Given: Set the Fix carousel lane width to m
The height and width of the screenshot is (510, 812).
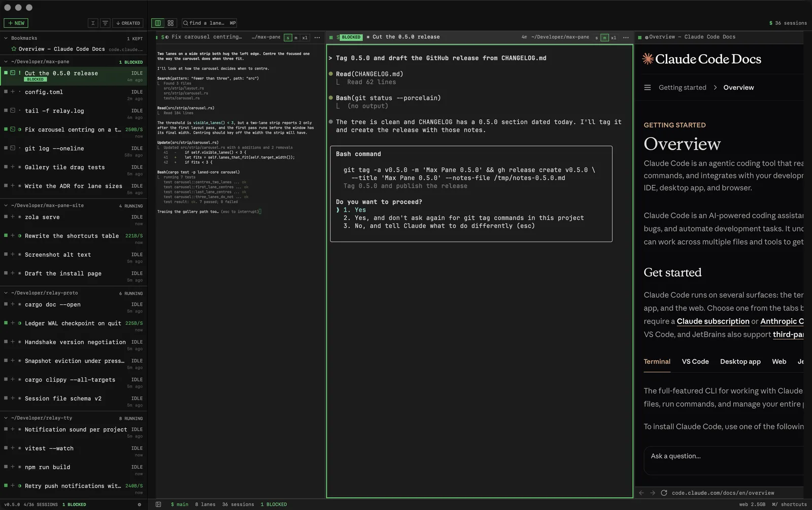Looking at the screenshot, I should tap(296, 38).
